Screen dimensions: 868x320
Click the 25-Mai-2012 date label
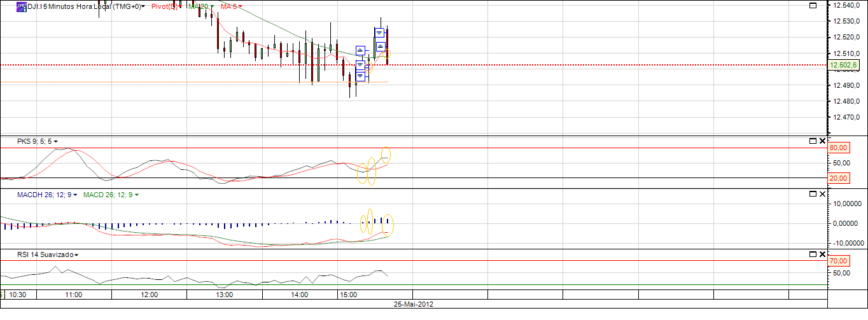click(x=414, y=304)
